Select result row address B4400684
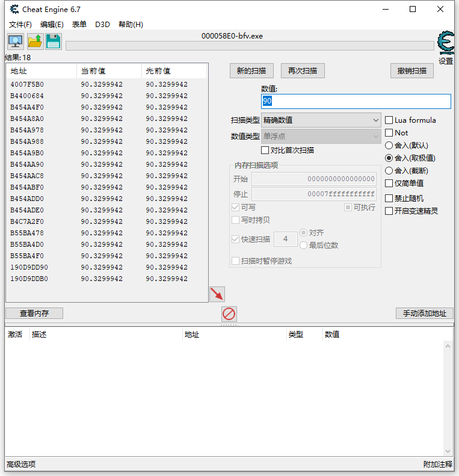The height and width of the screenshot is (476, 459). pos(107,96)
